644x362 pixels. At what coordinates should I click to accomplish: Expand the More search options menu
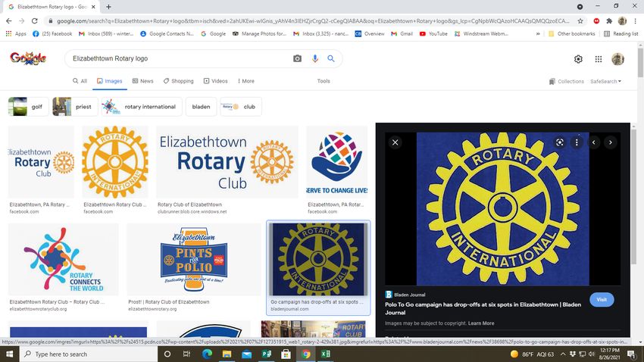(x=246, y=81)
